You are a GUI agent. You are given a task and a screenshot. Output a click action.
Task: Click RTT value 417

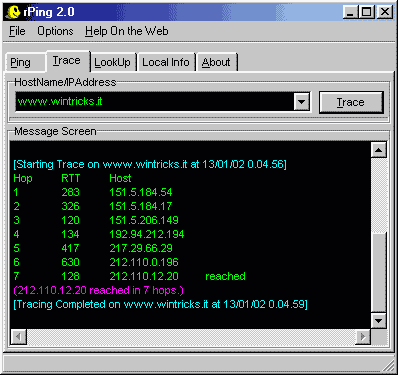coord(70,248)
